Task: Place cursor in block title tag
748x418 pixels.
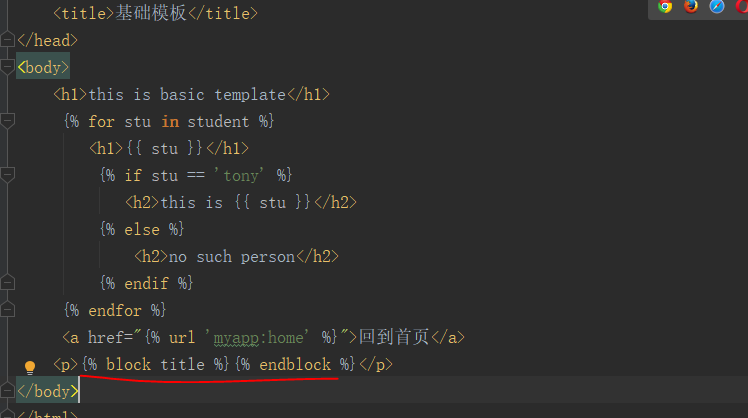Action: coord(156,365)
